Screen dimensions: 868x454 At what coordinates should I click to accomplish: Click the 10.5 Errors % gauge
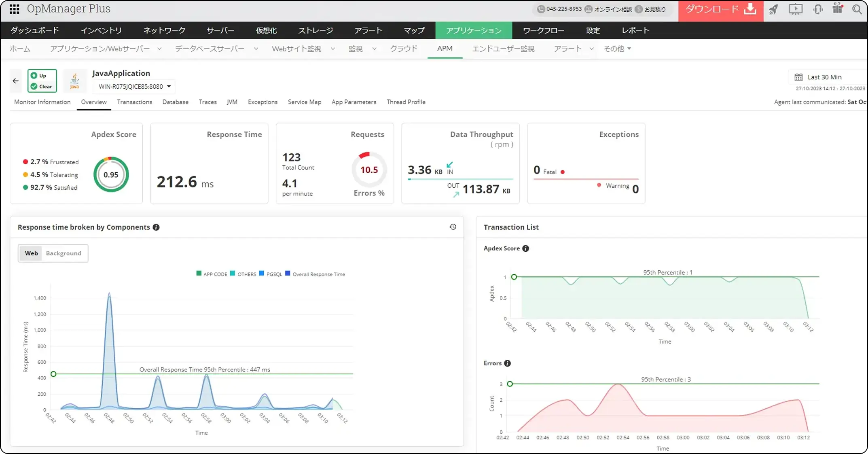[369, 170]
